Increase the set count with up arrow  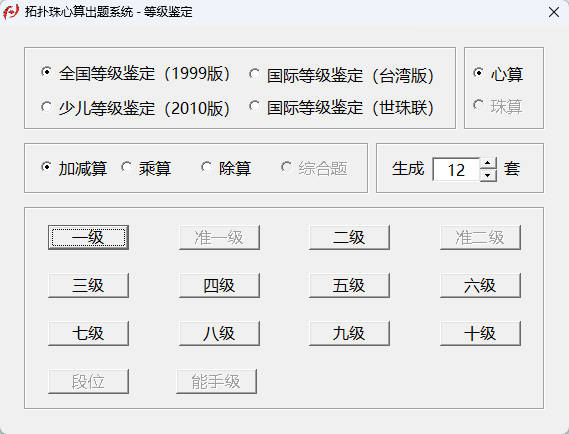click(x=488, y=164)
